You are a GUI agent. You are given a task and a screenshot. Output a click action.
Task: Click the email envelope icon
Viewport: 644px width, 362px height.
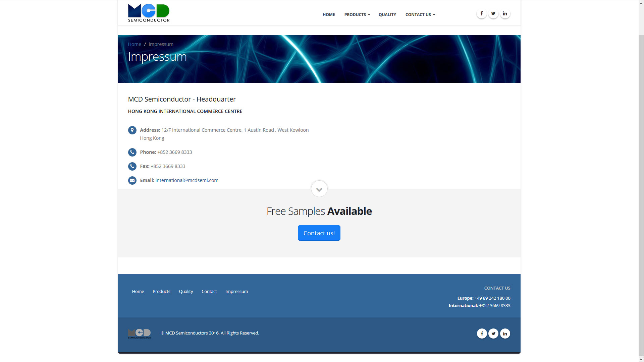132,180
